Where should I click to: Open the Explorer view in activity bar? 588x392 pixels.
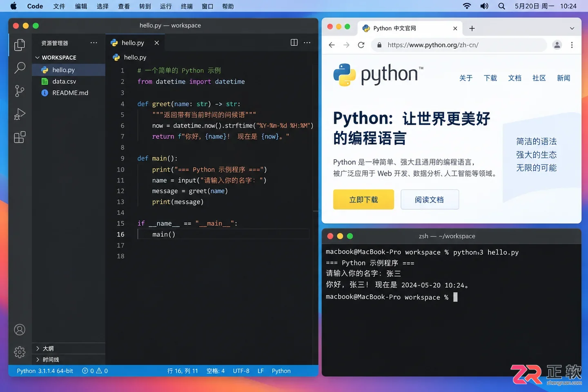tap(20, 45)
